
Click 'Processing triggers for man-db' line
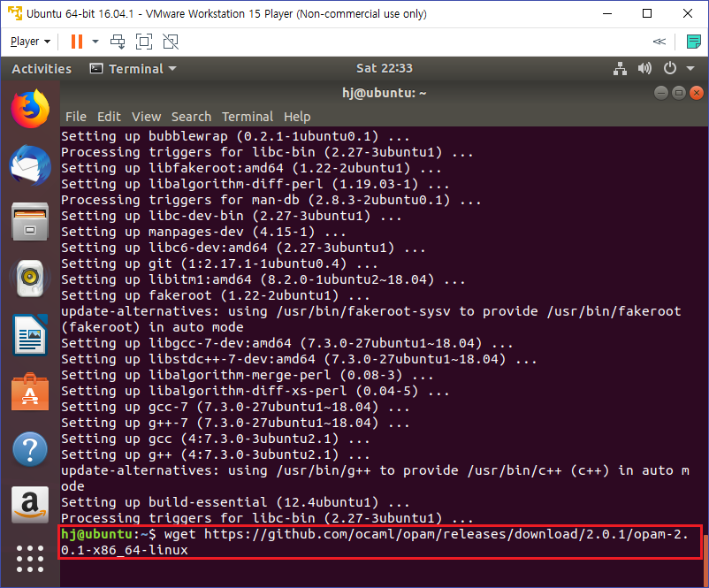(271, 200)
